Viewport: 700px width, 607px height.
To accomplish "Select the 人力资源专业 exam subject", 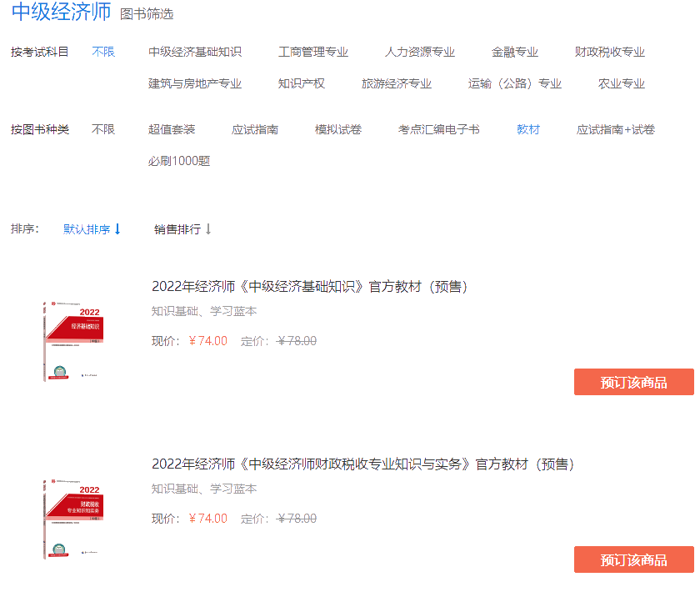I will (419, 51).
